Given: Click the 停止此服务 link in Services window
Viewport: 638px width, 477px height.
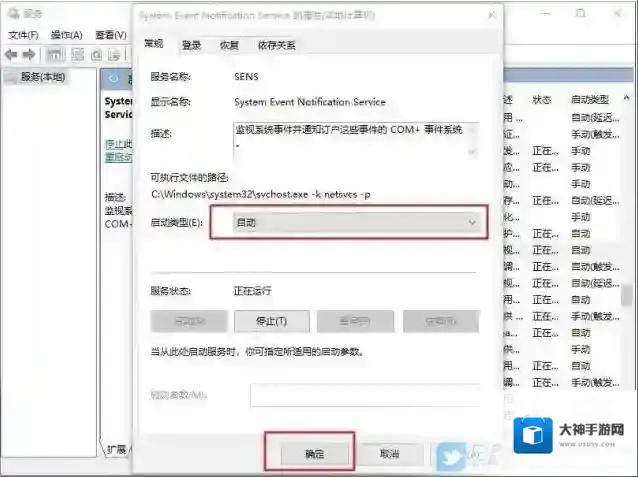Looking at the screenshot, I should coord(119,144).
